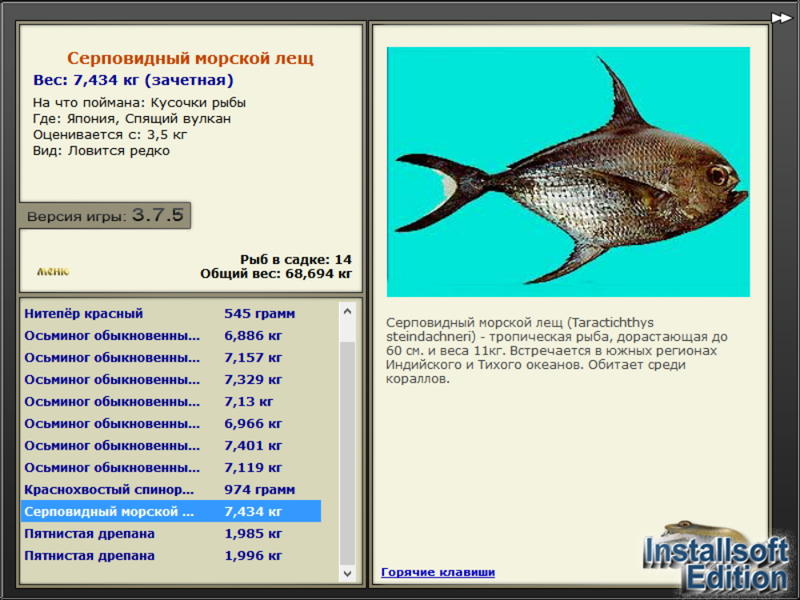Select the Осьминог row weighing 7,119 кг
Viewport: 800px width, 600px height.
point(171,467)
